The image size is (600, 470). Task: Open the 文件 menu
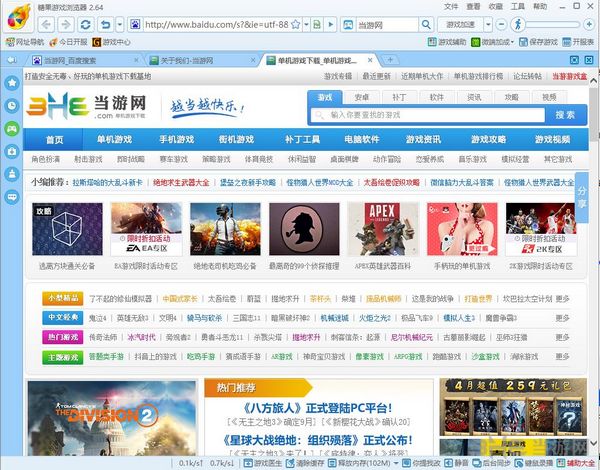[x=451, y=7]
